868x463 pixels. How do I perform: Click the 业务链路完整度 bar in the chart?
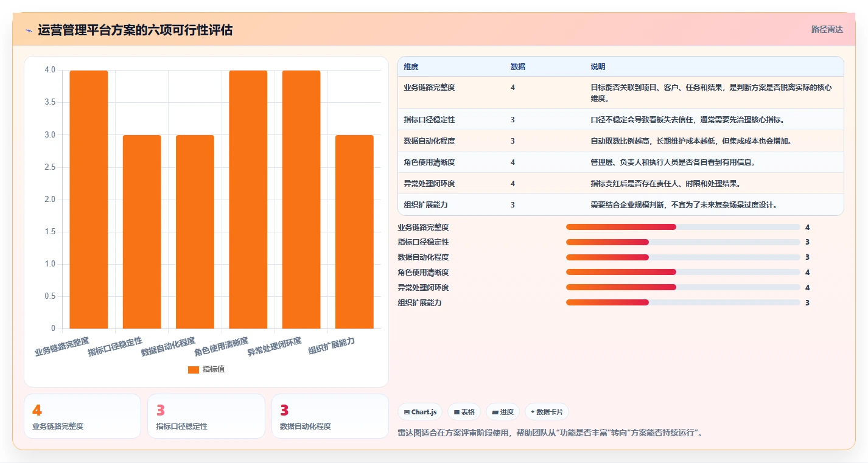(89, 200)
